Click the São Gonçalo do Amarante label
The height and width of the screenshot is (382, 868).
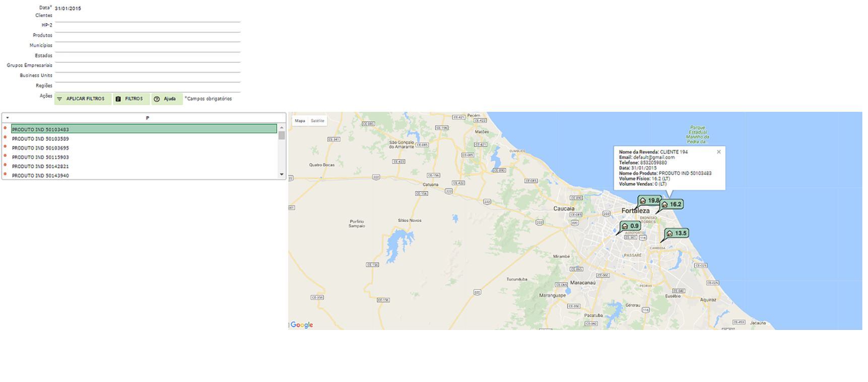(x=402, y=144)
